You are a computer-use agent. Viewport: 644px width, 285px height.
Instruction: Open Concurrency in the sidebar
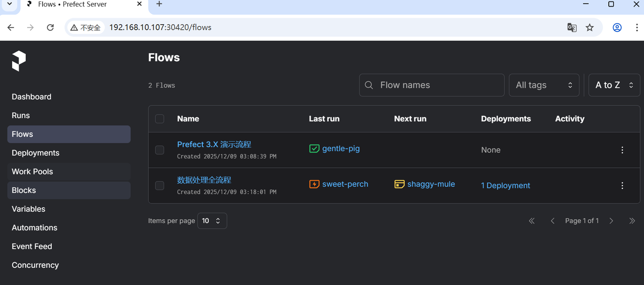68,265
